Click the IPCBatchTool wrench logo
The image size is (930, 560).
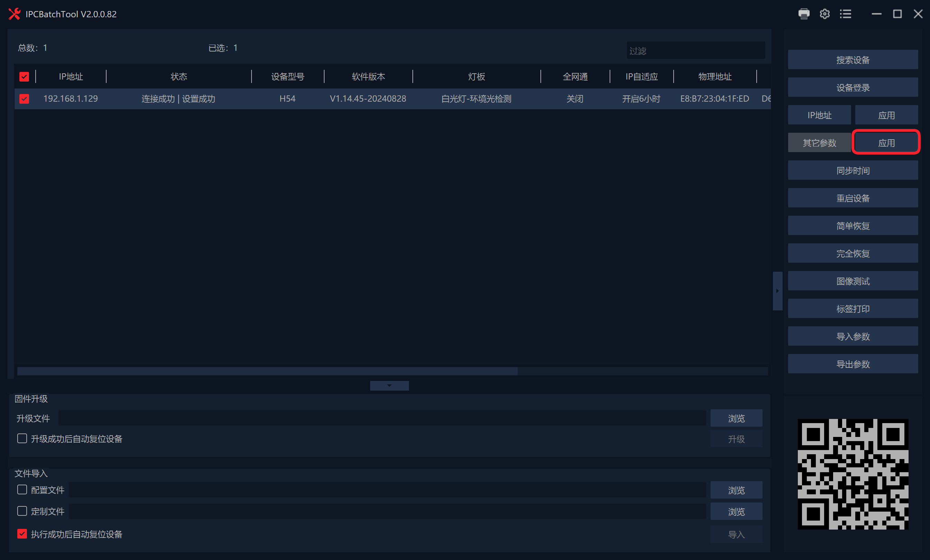click(14, 14)
